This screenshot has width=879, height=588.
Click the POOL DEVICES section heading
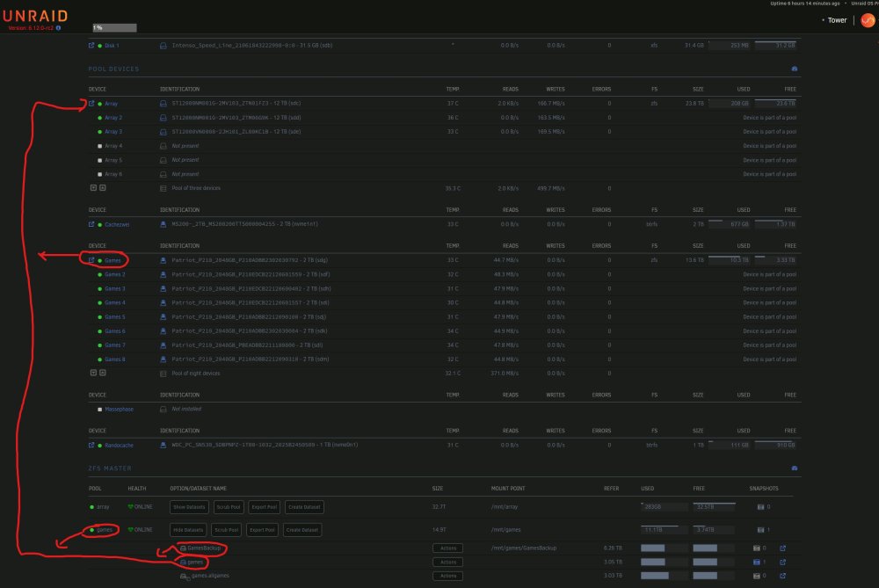click(113, 69)
